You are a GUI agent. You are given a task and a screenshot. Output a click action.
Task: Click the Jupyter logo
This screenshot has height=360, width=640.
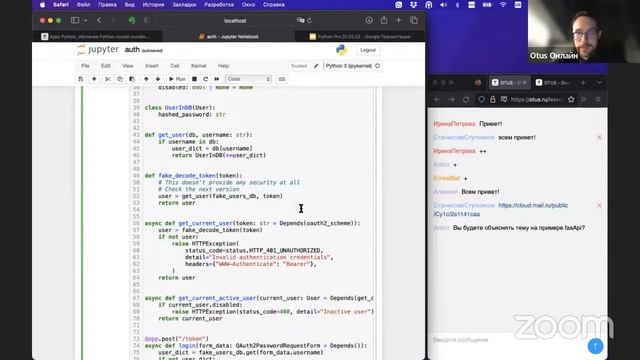(98, 50)
